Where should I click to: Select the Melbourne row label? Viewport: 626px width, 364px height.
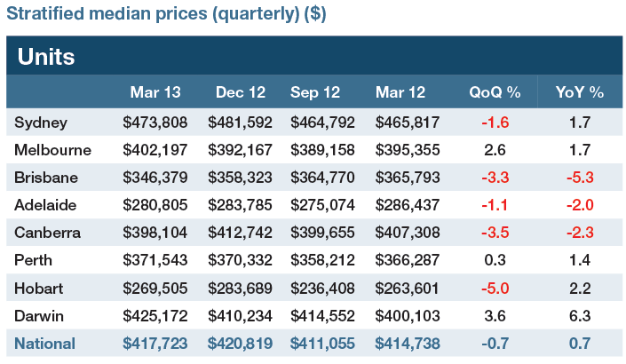coord(51,149)
